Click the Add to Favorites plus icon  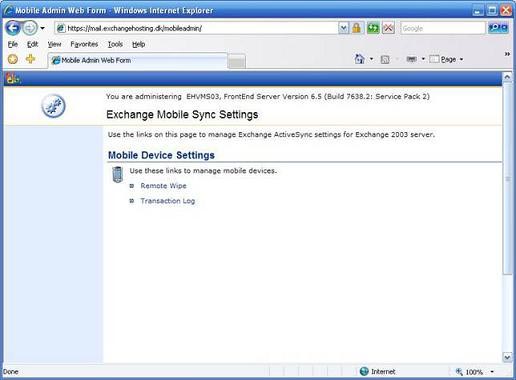[x=30, y=59]
